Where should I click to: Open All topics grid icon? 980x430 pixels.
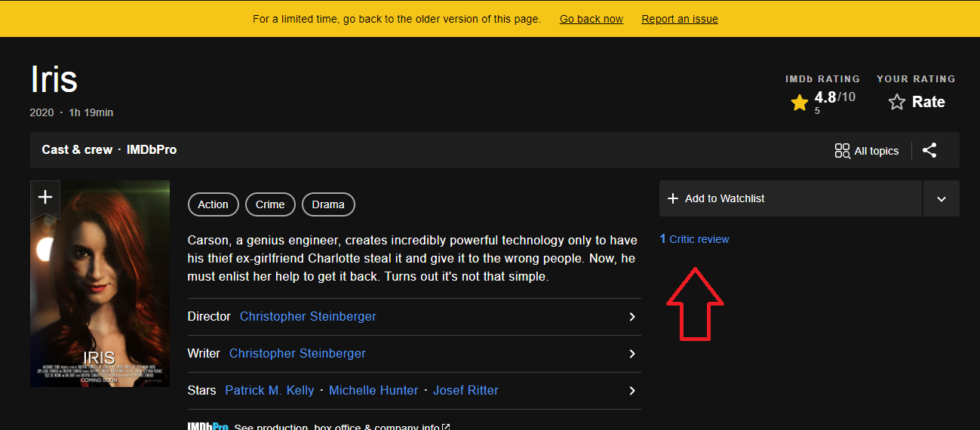pos(842,150)
